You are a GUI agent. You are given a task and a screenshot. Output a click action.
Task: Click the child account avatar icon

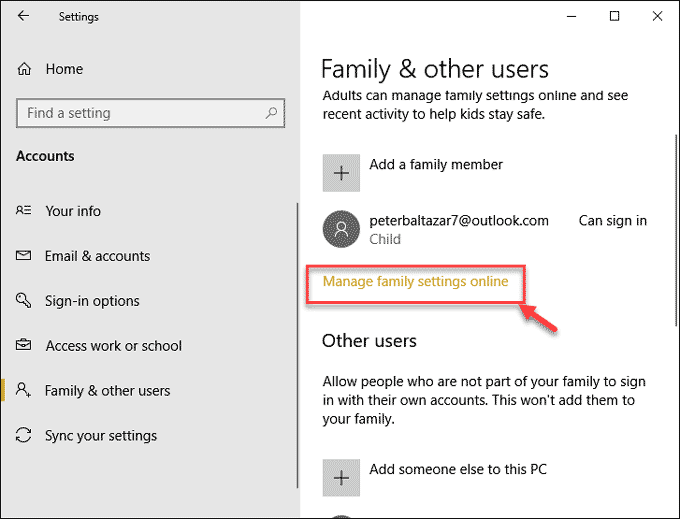(x=341, y=229)
